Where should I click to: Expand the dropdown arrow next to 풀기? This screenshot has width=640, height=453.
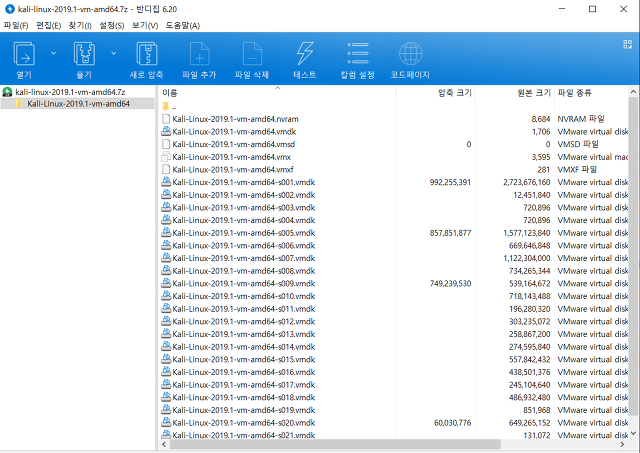[113, 53]
